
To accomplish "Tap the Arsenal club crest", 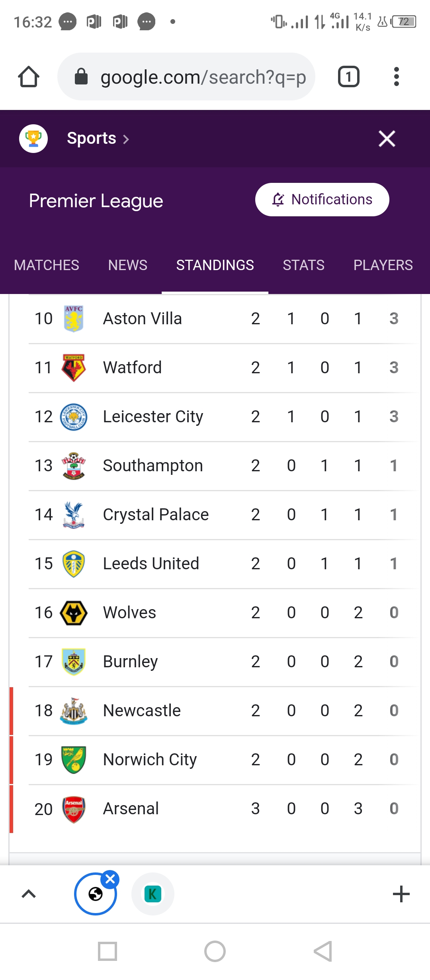I will click(74, 809).
